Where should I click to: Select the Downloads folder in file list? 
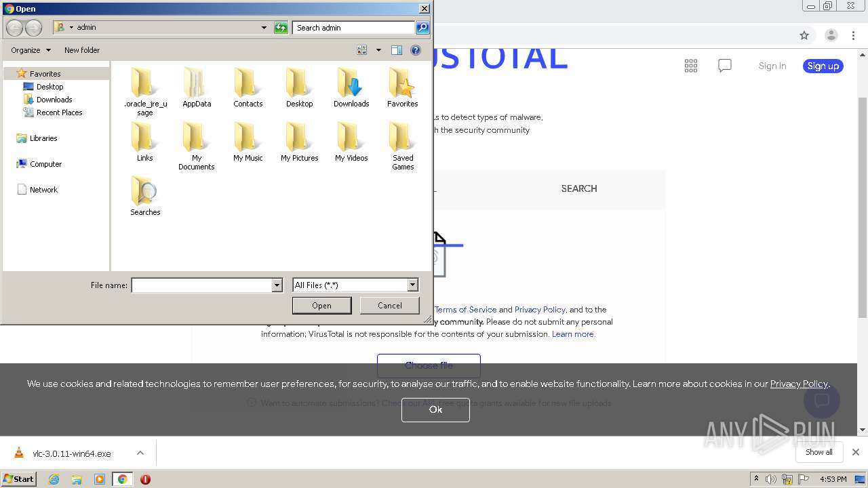(351, 87)
